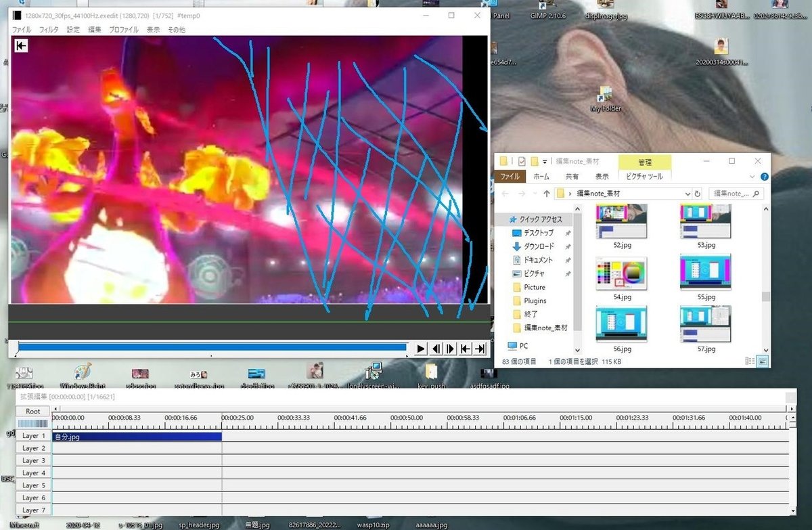The height and width of the screenshot is (530, 812).
Task: Switch Explorer to details view icon
Action: coord(749,361)
